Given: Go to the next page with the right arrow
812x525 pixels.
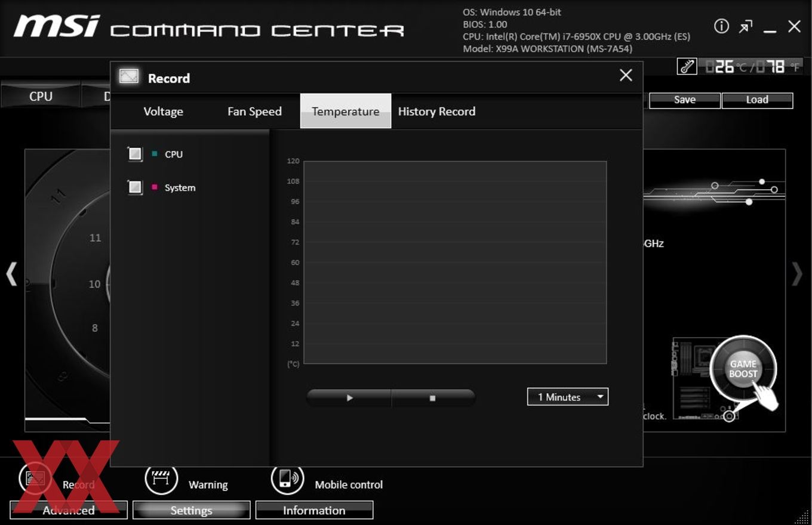Looking at the screenshot, I should click(797, 274).
